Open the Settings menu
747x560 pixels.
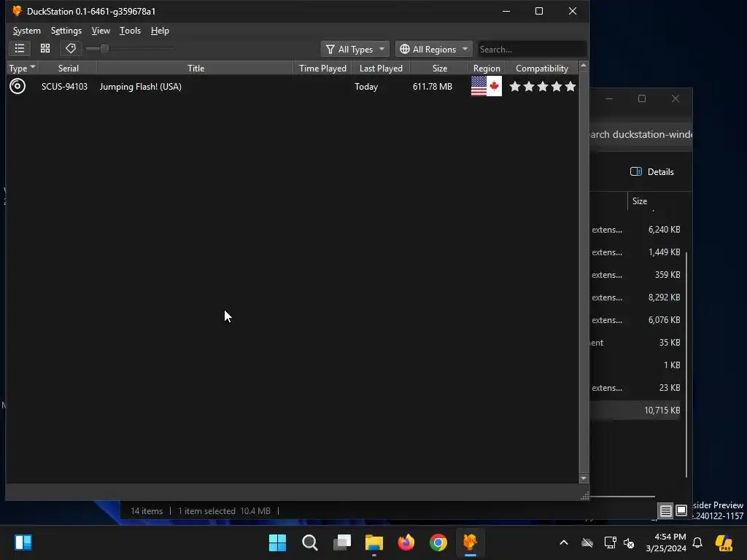click(66, 31)
